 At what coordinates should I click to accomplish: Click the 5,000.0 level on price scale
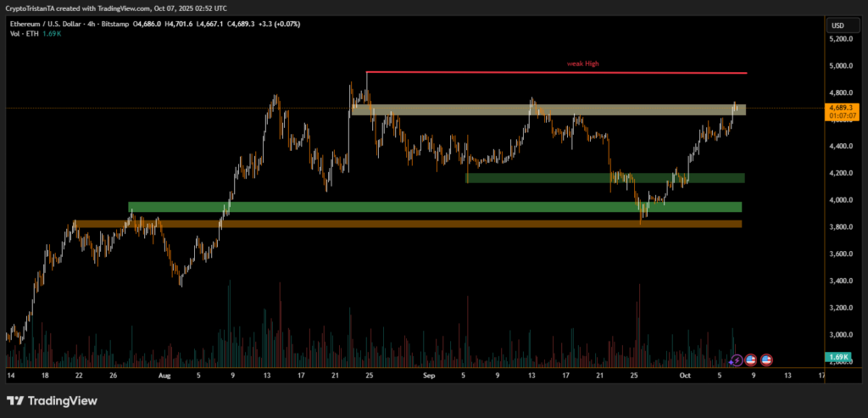tap(841, 66)
